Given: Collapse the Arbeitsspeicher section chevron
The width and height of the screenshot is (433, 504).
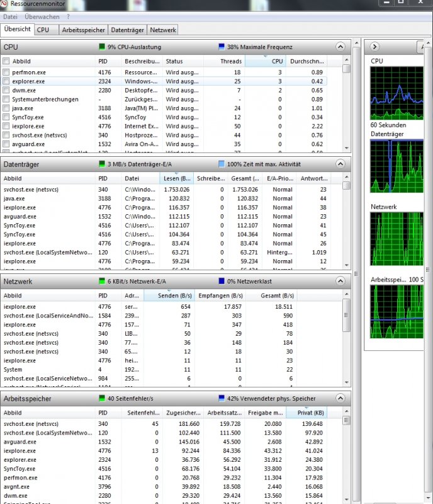Looking at the screenshot, I should tap(340, 399).
